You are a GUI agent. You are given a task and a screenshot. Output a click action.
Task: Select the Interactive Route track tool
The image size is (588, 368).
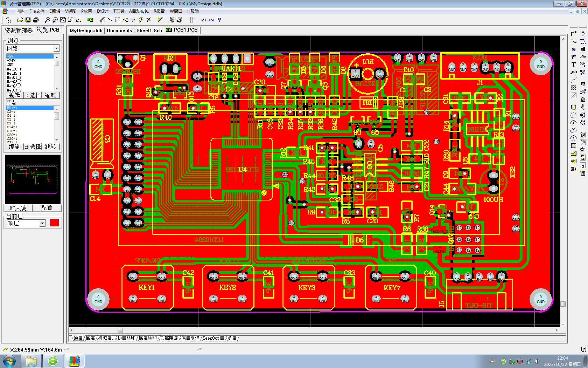coord(574,34)
